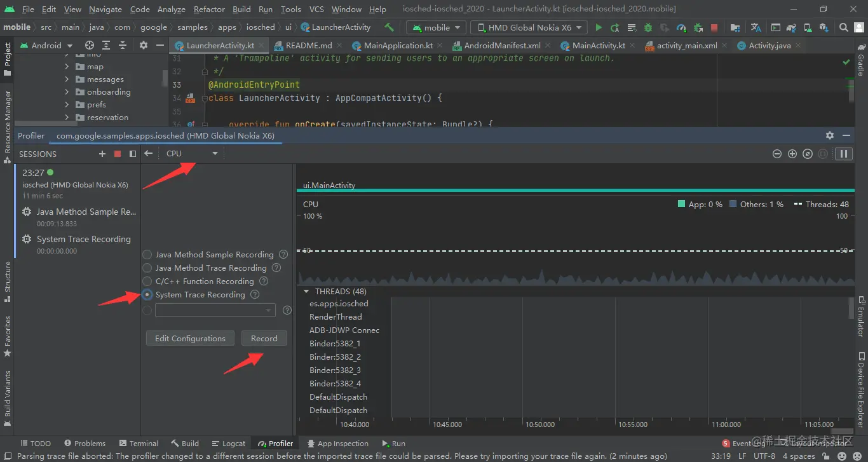Image resolution: width=868 pixels, height=462 pixels.
Task: Click the Edit Configurations button
Action: pyautogui.click(x=190, y=338)
